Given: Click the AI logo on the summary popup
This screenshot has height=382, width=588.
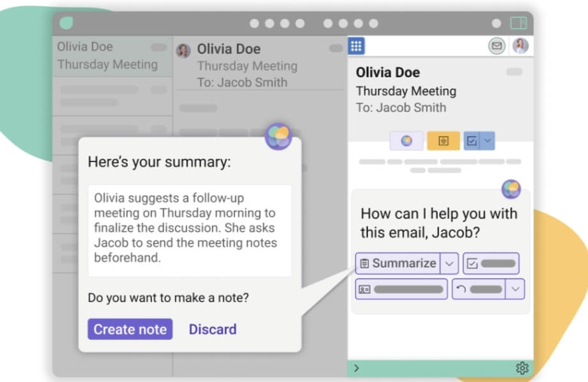Looking at the screenshot, I should 278,135.
